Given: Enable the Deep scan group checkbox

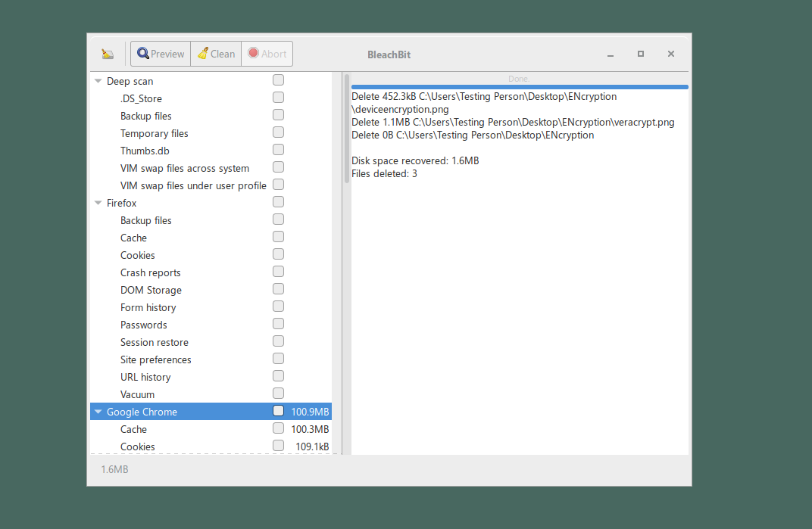Looking at the screenshot, I should (x=278, y=79).
